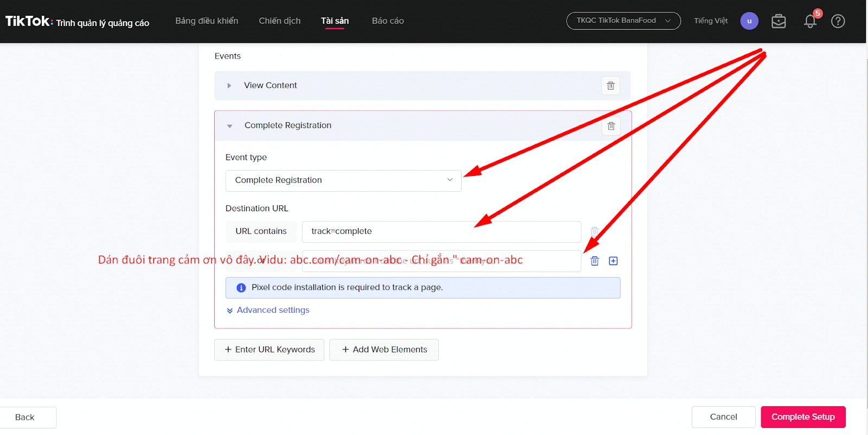Expand Advanced settings
The width and height of the screenshot is (868, 435).
pyautogui.click(x=268, y=310)
